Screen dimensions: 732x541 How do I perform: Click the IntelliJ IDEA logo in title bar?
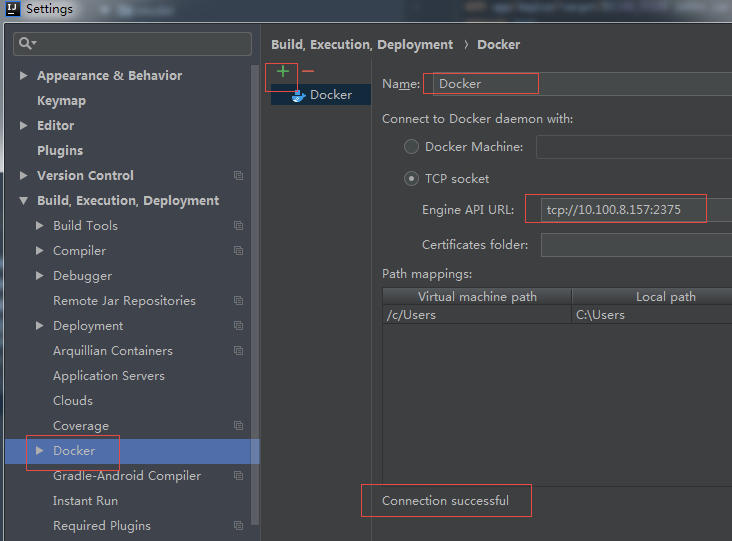(13, 9)
